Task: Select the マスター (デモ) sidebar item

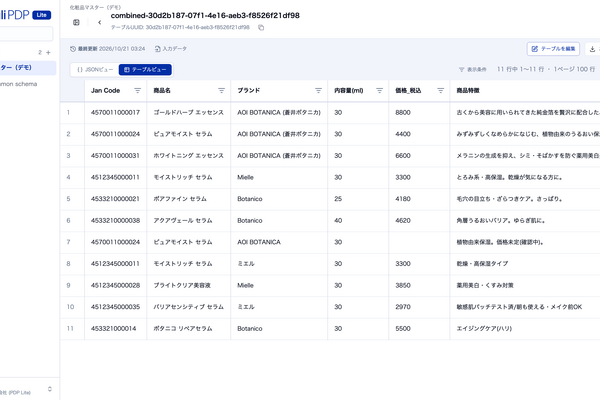Action: (28, 68)
